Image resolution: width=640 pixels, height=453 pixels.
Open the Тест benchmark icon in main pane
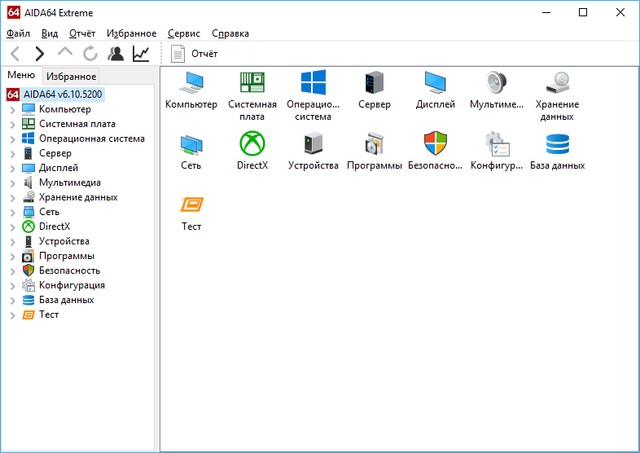tap(191, 205)
